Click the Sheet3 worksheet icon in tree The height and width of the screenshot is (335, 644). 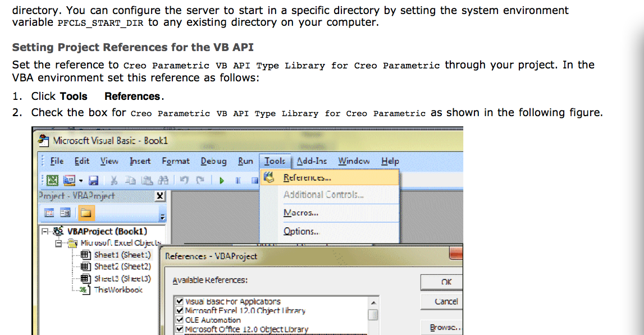click(85, 278)
